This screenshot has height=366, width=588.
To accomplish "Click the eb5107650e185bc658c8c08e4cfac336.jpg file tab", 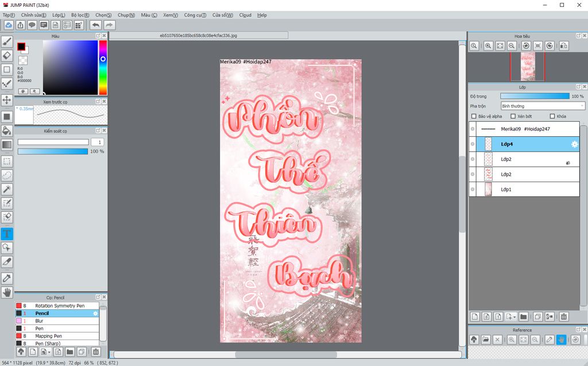I will click(x=198, y=35).
